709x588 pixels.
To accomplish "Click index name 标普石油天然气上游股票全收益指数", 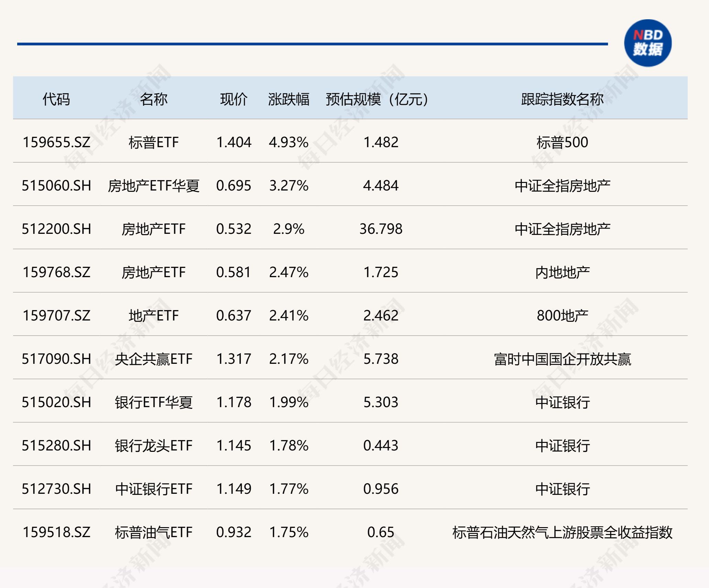I will coord(563,532).
